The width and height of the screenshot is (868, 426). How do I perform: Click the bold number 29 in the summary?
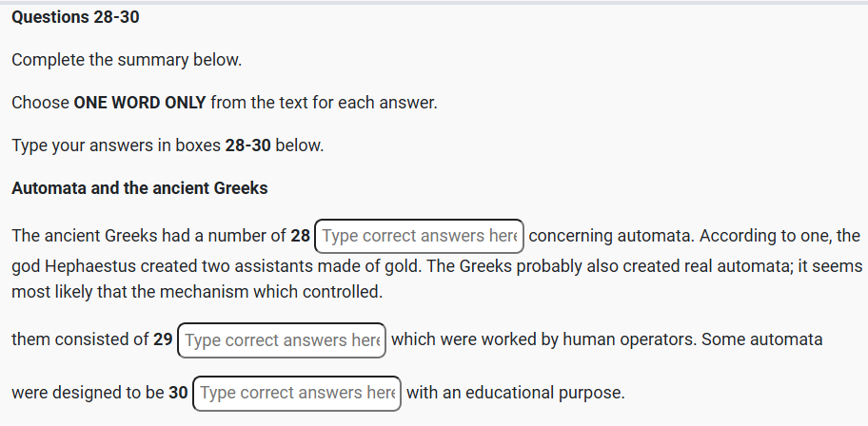(x=163, y=340)
